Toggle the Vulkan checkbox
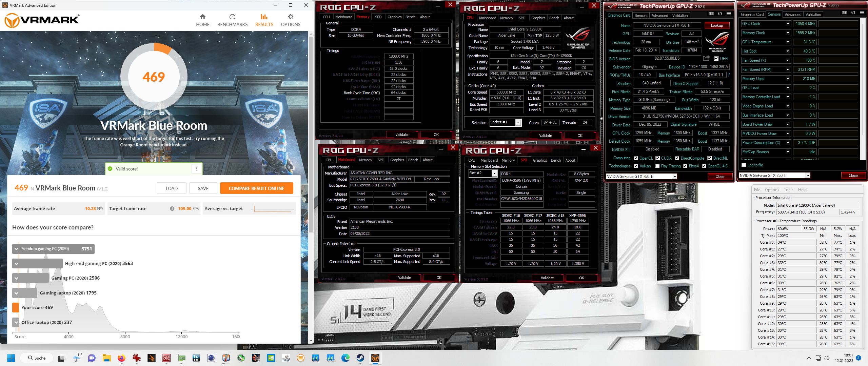The height and width of the screenshot is (366, 868). 636,166
